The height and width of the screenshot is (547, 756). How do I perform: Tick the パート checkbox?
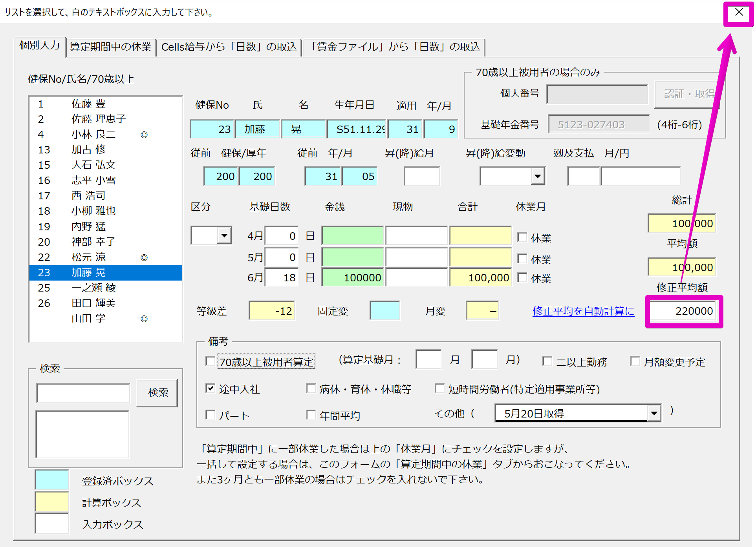click(211, 415)
